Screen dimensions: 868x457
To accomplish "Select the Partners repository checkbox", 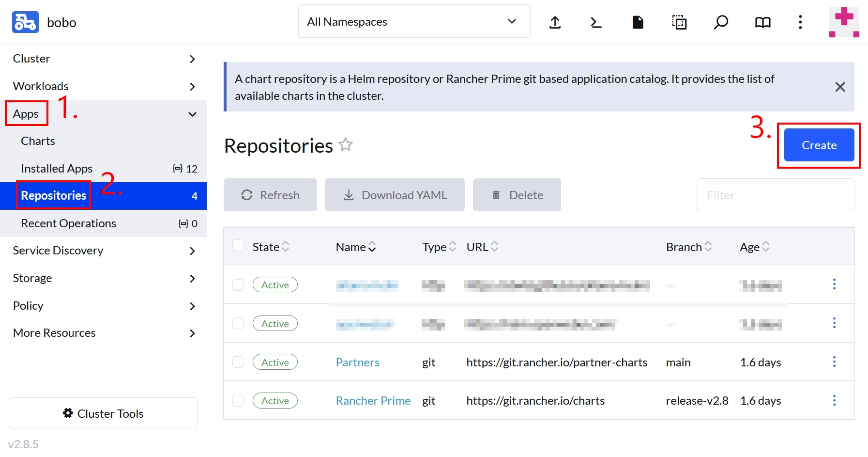I will 238,362.
